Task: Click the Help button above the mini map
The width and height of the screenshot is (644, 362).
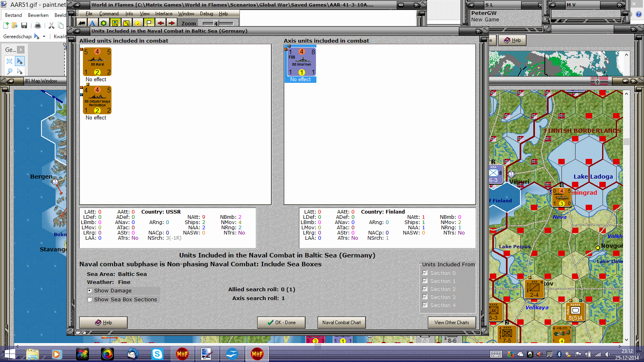Action: point(512,40)
